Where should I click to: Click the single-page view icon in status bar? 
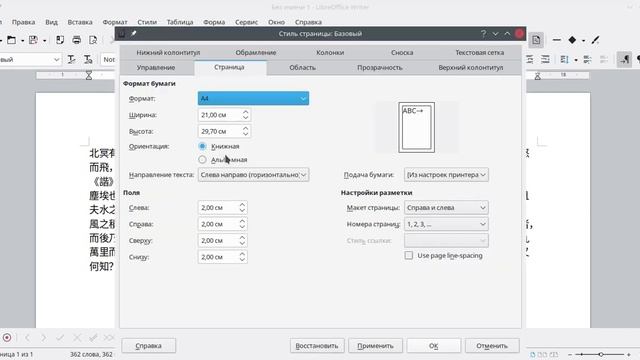point(533,355)
